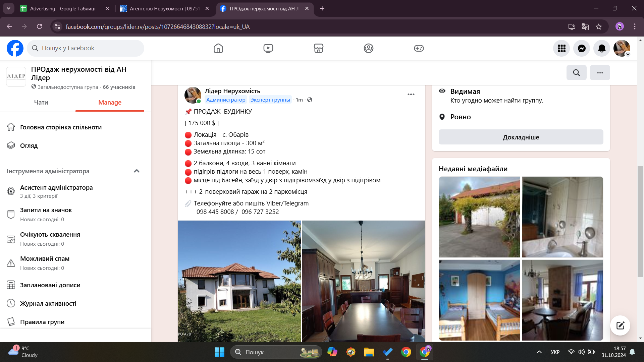Open the Facebook Video tab icon
Image resolution: width=644 pixels, height=362 pixels.
click(268, 48)
